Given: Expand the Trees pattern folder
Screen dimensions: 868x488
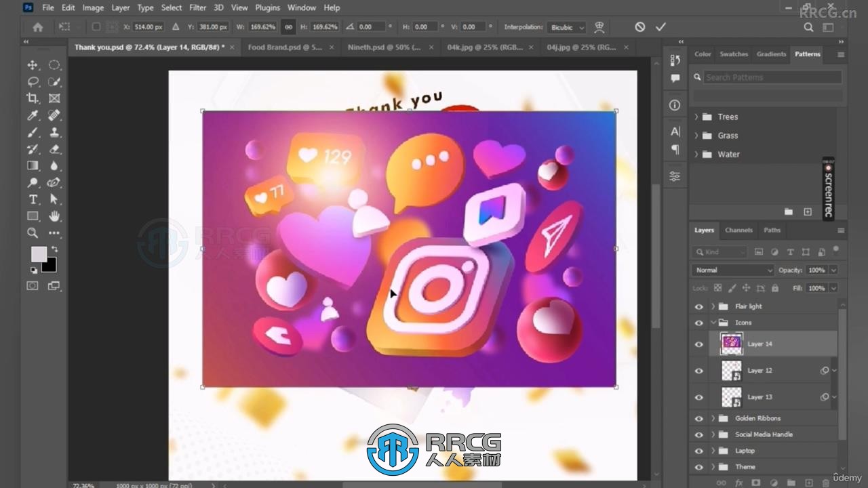Looking at the screenshot, I should (696, 117).
